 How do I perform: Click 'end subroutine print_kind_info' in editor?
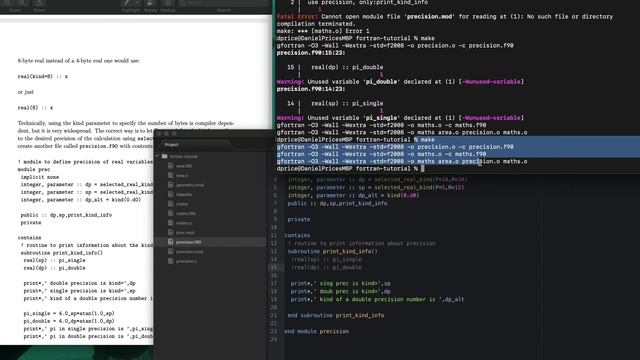click(x=336, y=315)
